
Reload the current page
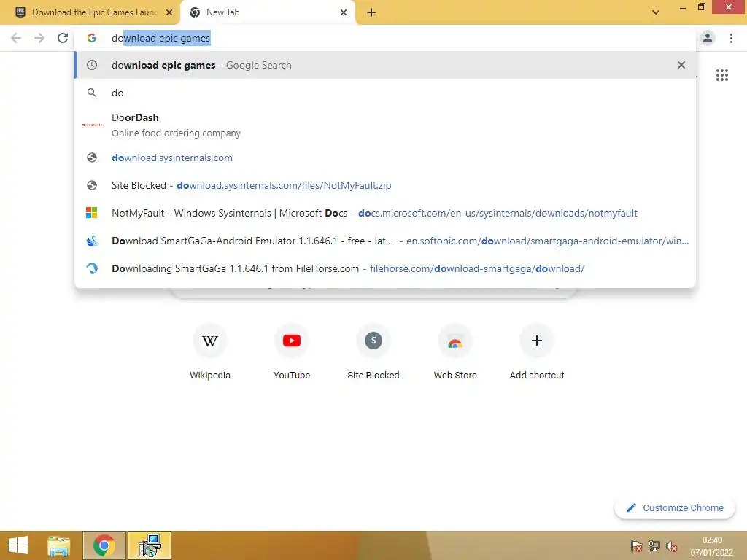tap(63, 38)
